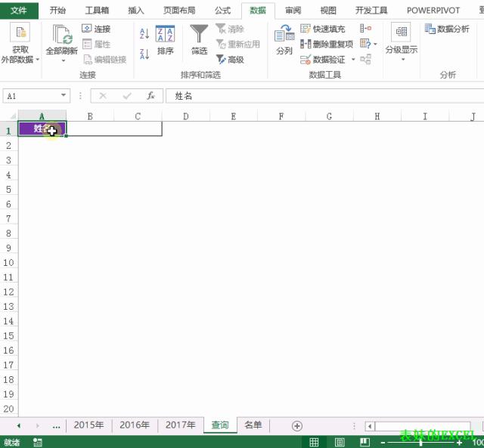Click Data Analysis (数据分析)
Screen dimensions: 484x448
coord(447,29)
